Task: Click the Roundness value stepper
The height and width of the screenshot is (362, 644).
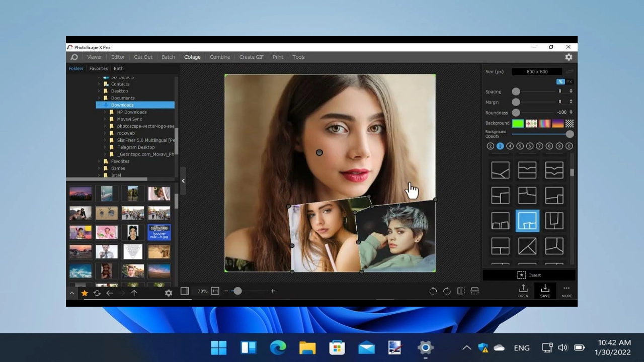Action: click(x=571, y=113)
